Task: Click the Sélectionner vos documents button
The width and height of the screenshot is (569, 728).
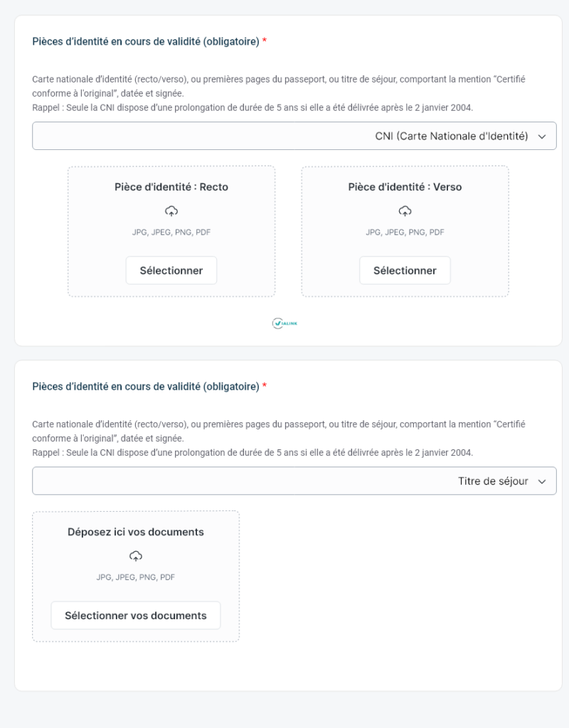Action: [x=136, y=616]
